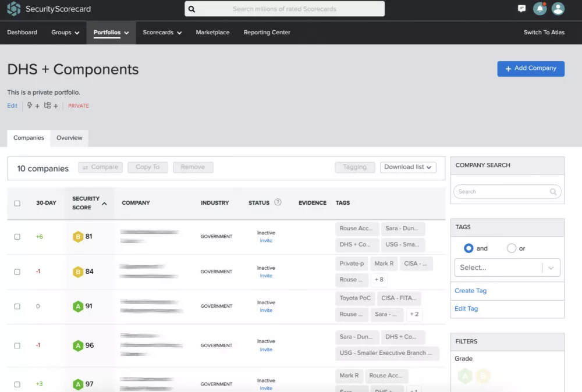Click the Edit portfolio link
The height and width of the screenshot is (392, 582).
pos(12,106)
